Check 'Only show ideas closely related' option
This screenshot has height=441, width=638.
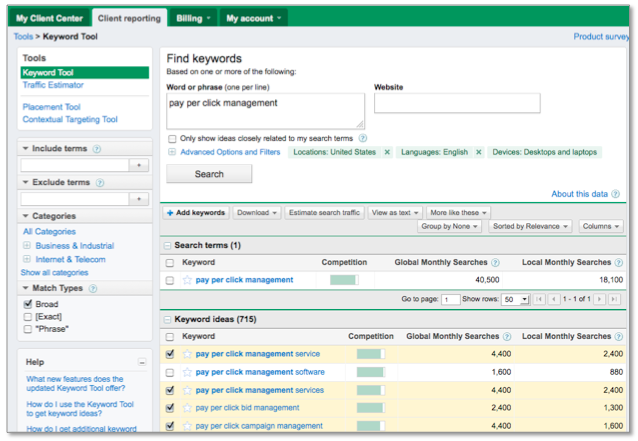click(173, 138)
